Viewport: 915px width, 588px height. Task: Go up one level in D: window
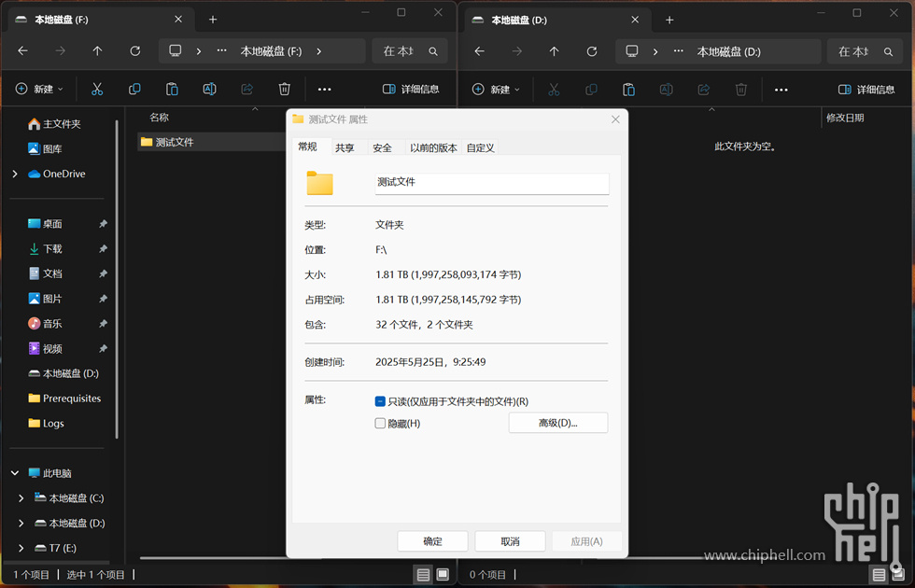[x=555, y=51]
